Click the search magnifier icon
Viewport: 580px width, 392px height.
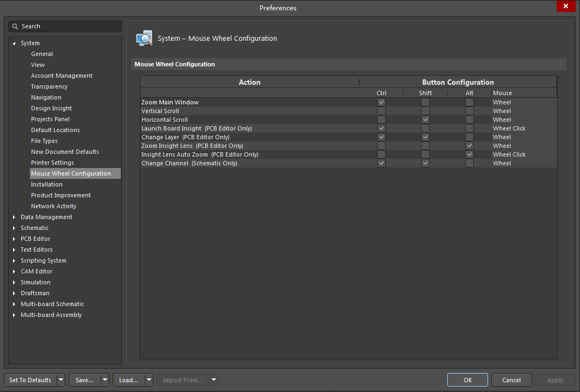[15, 26]
